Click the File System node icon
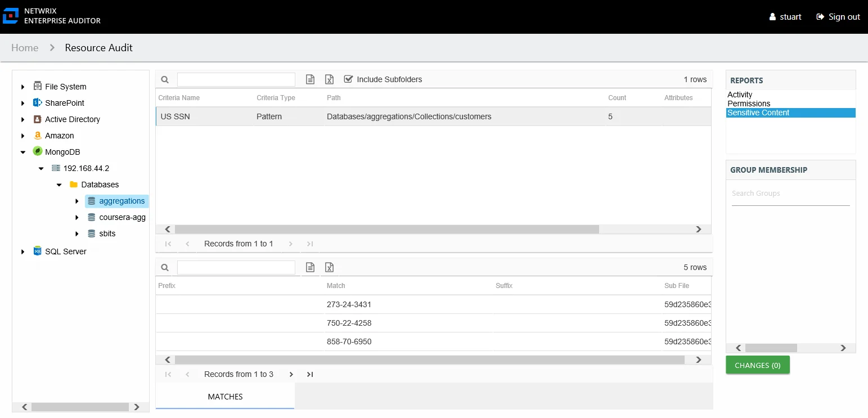Image resolution: width=868 pixels, height=418 pixels. [38, 86]
